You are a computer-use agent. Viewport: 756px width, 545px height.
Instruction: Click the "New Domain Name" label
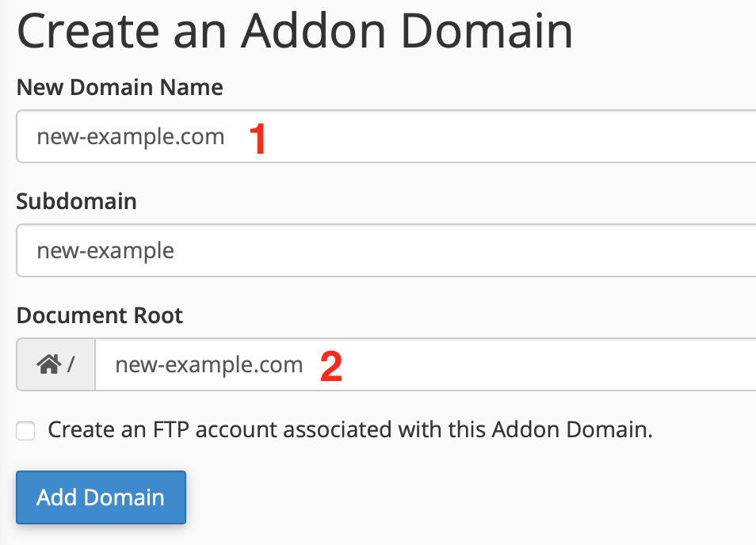[120, 87]
